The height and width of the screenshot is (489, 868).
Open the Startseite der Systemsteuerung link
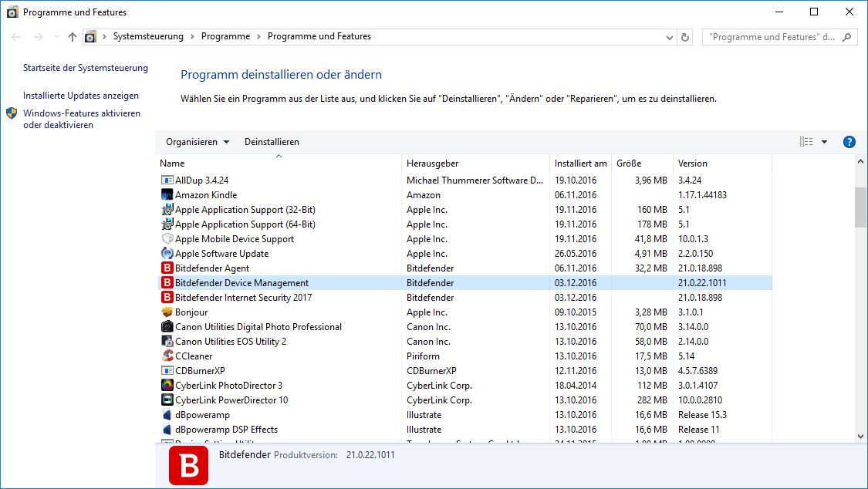click(x=85, y=68)
